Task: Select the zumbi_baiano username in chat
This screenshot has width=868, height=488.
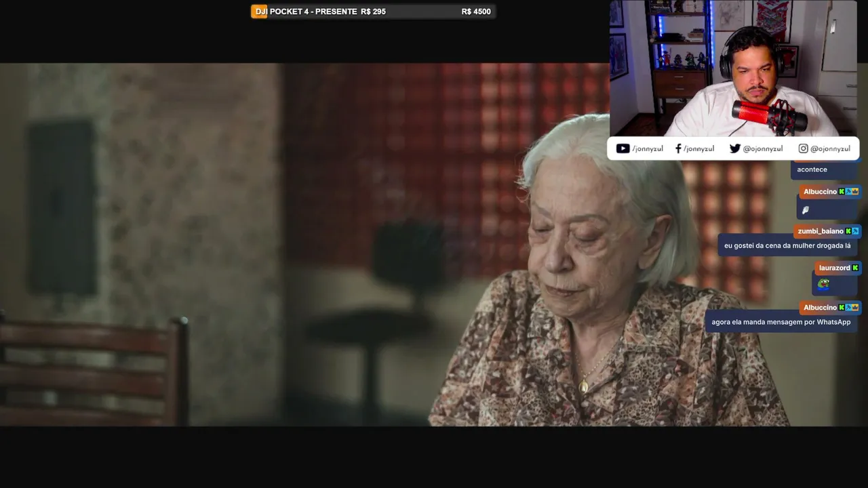Action: [x=821, y=231]
